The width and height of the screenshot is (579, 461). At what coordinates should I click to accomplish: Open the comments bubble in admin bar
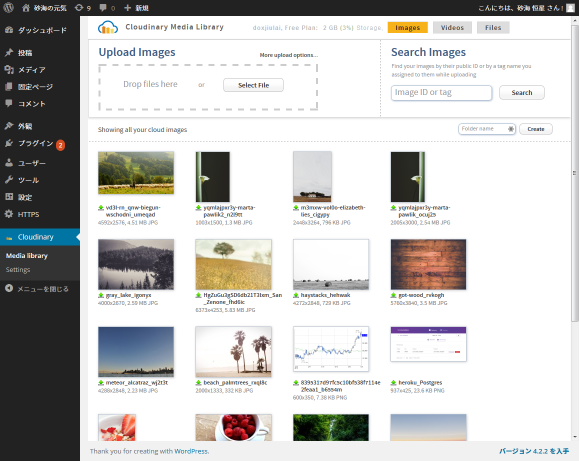point(107,8)
